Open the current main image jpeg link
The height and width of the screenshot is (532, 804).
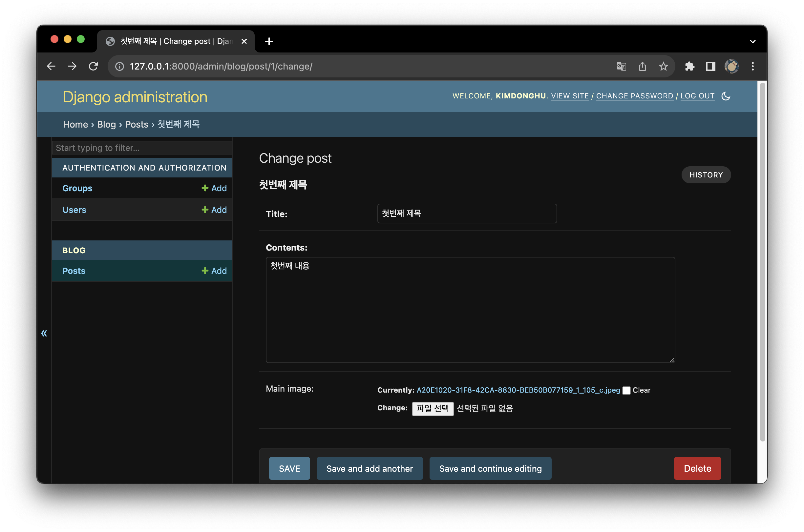tap(518, 390)
